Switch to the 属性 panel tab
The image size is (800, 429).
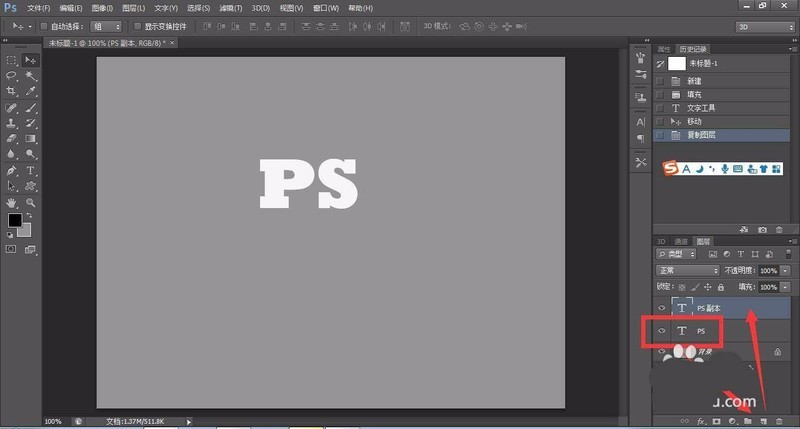coord(664,48)
